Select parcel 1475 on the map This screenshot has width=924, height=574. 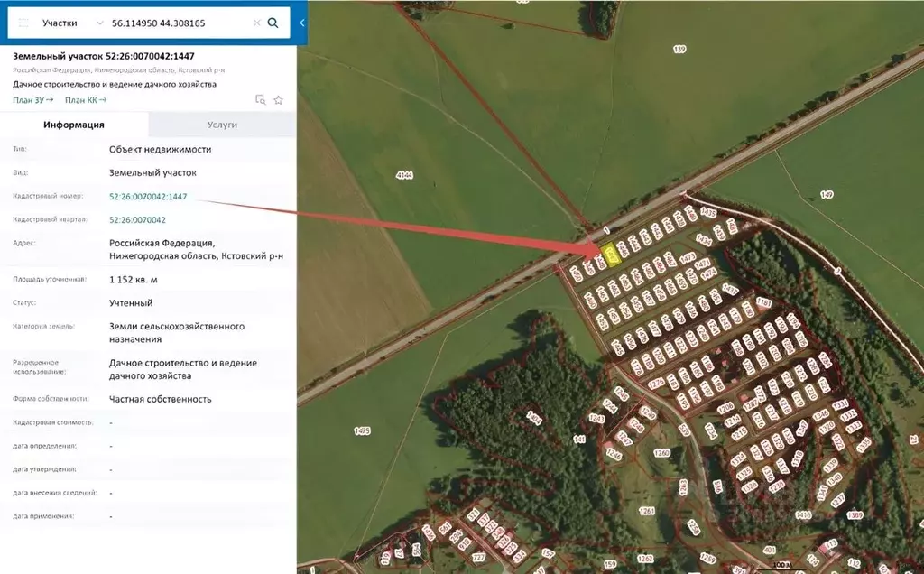click(362, 430)
